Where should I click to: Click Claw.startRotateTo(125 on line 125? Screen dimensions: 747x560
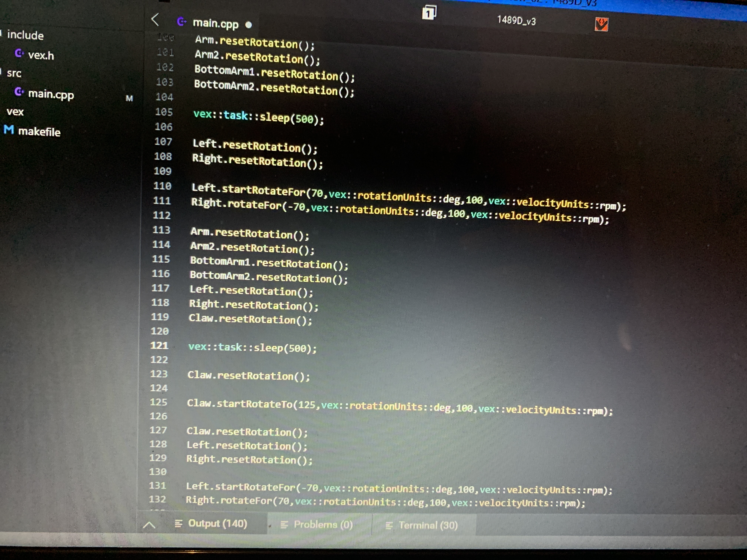(x=251, y=404)
